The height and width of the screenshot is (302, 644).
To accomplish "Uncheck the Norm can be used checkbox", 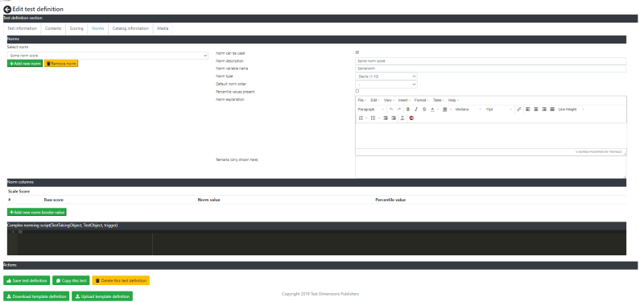I will pyautogui.click(x=357, y=52).
